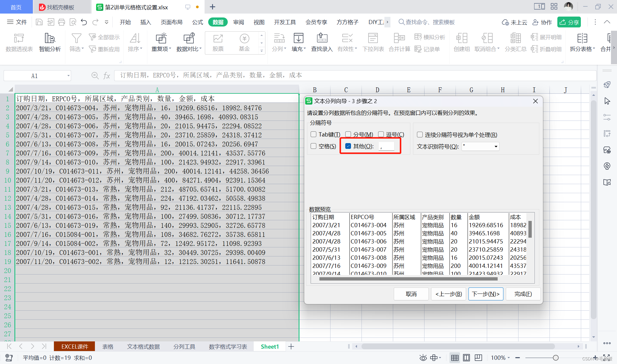Toggle 连续分隔符号视为单个处理 checkbox
The height and width of the screenshot is (364, 617).
click(x=420, y=135)
